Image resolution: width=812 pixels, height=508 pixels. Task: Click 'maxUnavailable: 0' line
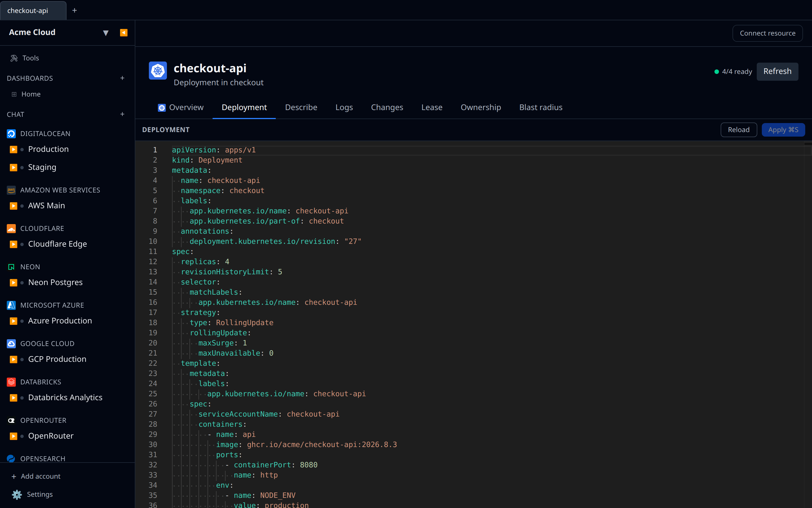236,353
